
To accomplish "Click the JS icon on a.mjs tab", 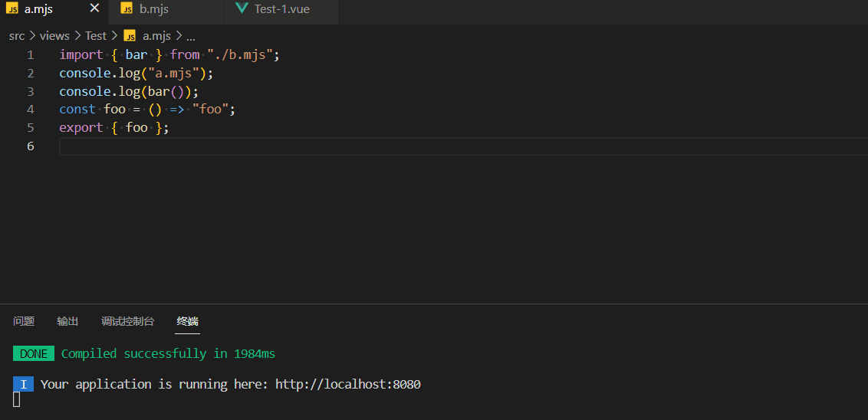I will [x=12, y=9].
